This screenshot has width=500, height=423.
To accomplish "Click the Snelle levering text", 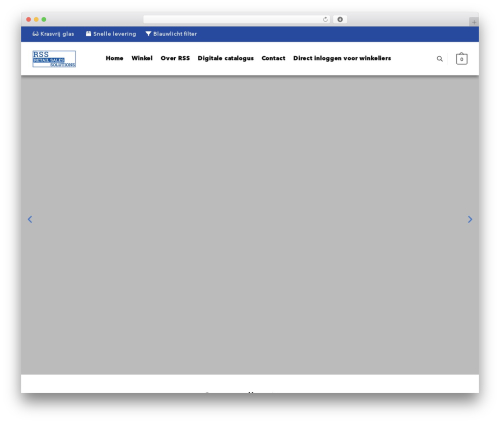I will [x=115, y=34].
